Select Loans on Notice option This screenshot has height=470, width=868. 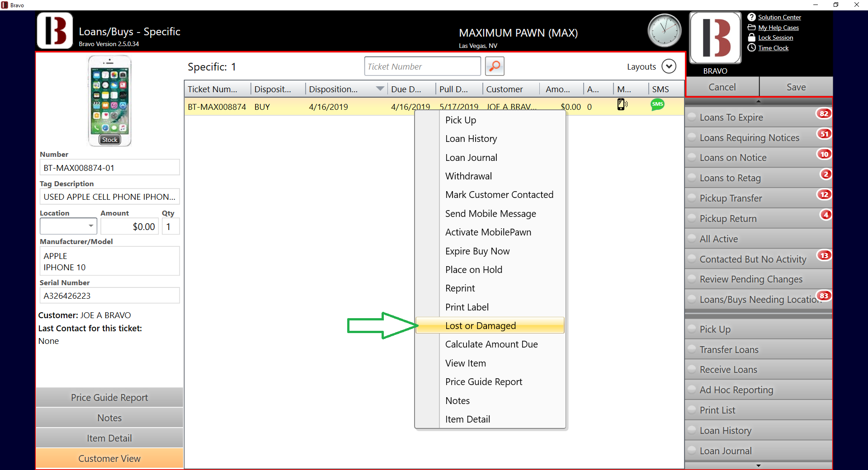pos(758,158)
